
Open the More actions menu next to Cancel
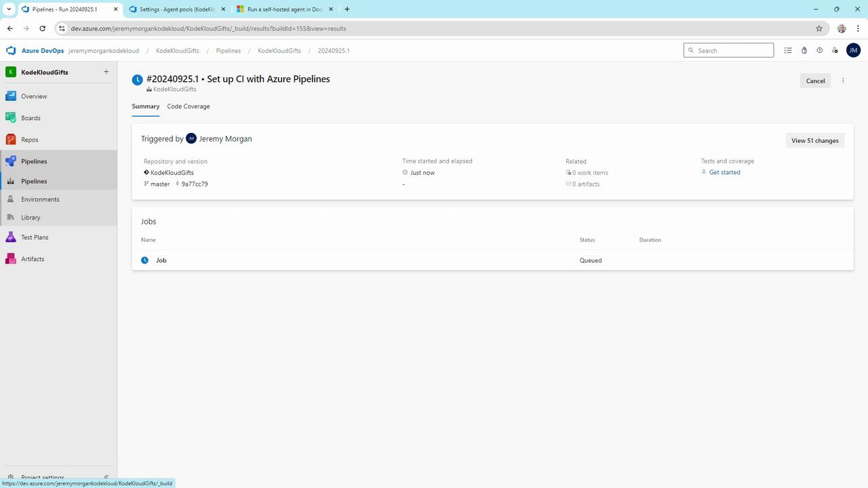coord(843,81)
